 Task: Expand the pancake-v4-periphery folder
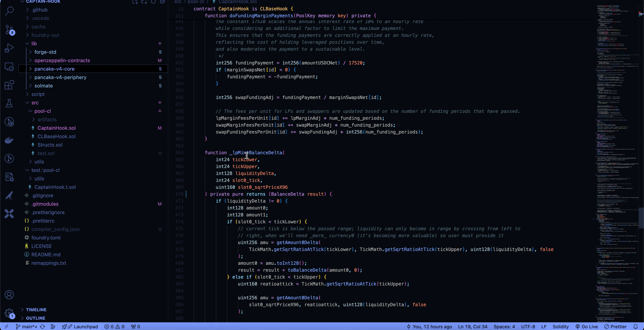tap(93, 77)
